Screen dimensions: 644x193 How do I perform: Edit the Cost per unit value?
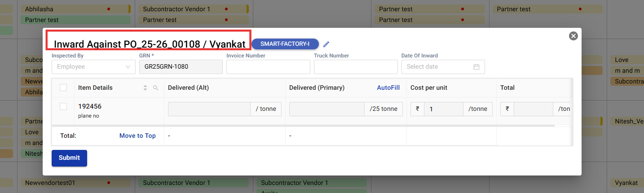(443, 109)
